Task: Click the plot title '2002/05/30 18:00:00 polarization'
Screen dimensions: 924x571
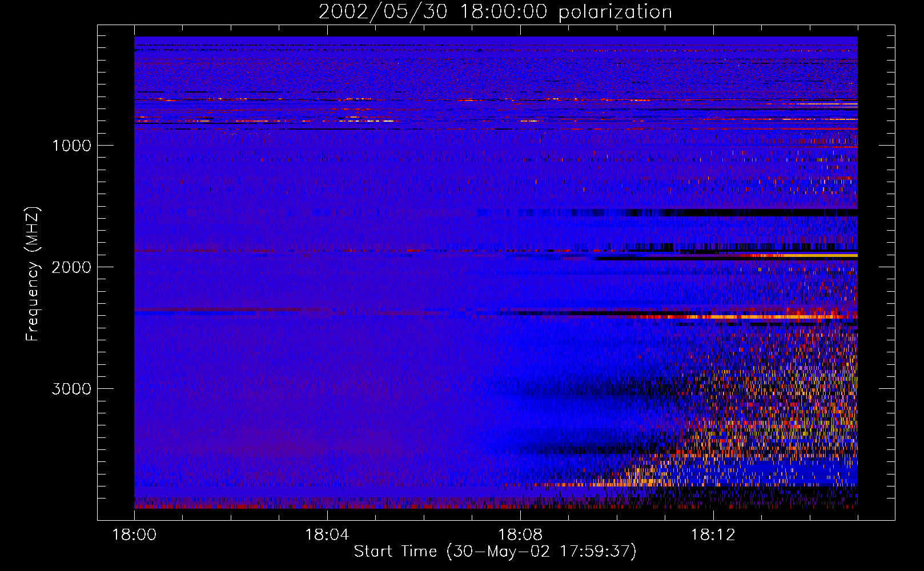Action: (x=495, y=12)
